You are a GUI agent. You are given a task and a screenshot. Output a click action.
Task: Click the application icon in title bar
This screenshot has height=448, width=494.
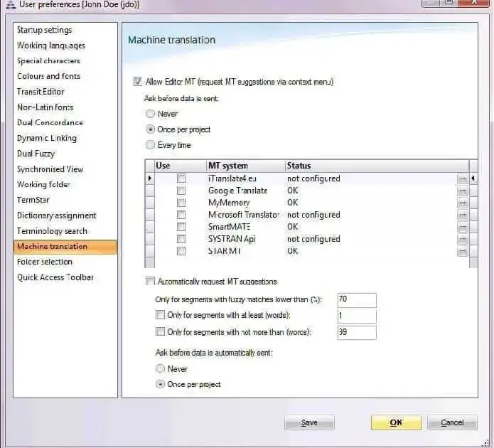11,4
